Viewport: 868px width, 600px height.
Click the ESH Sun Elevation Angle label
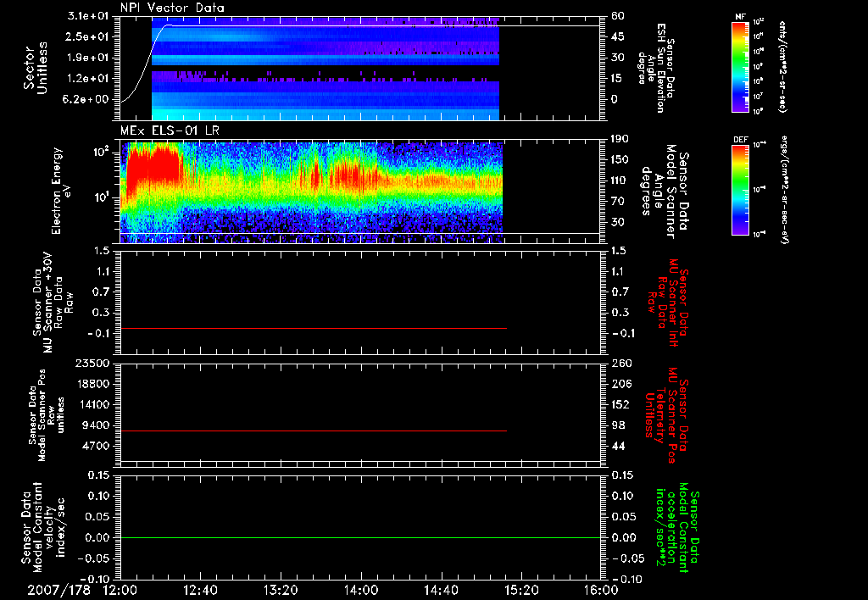click(x=656, y=67)
